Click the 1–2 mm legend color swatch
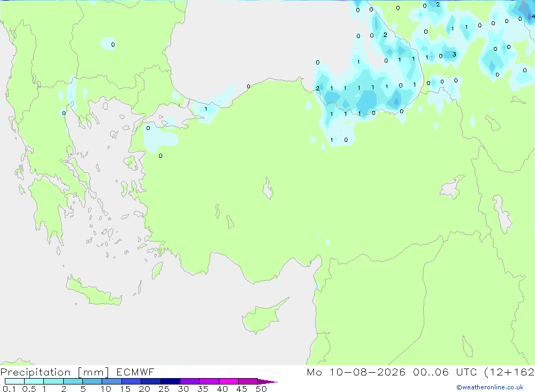This screenshot has width=535, height=392. click(53, 381)
